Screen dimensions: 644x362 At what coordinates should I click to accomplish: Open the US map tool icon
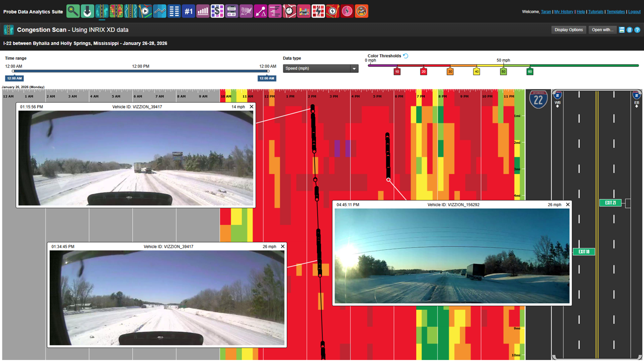pyautogui.click(x=246, y=11)
